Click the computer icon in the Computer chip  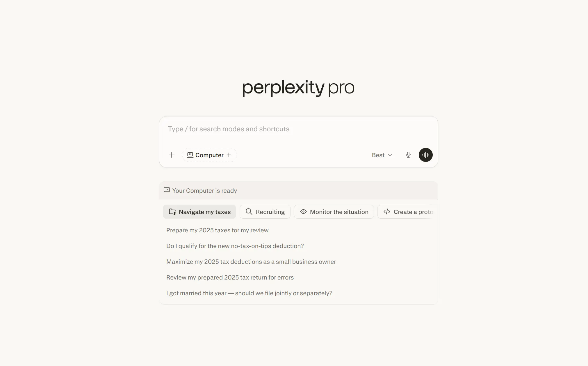pyautogui.click(x=190, y=155)
